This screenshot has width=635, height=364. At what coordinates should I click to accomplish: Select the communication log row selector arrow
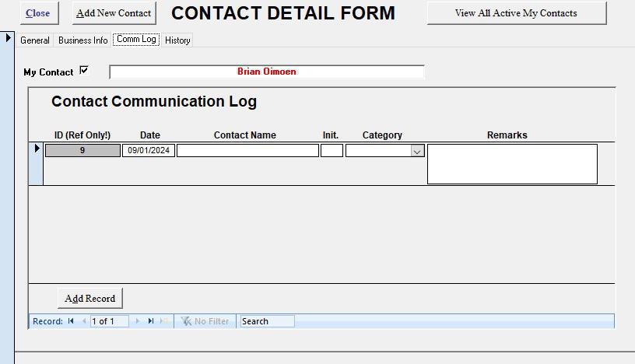click(x=36, y=149)
